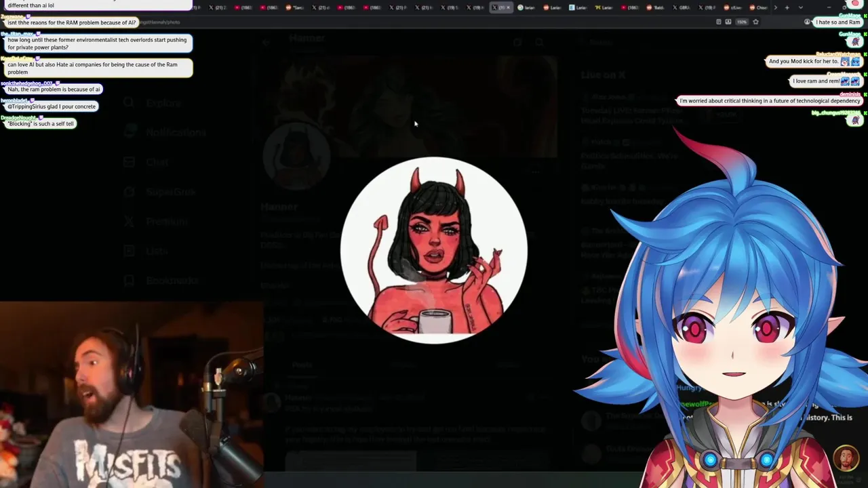Open Notifications in the dimmed X sidebar
The image size is (868, 488).
(x=165, y=132)
